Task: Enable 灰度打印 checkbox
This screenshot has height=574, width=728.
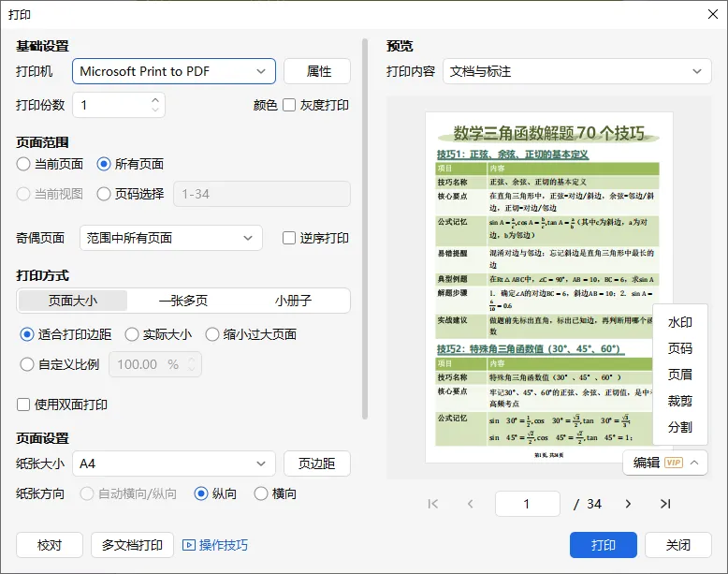Action: point(289,105)
